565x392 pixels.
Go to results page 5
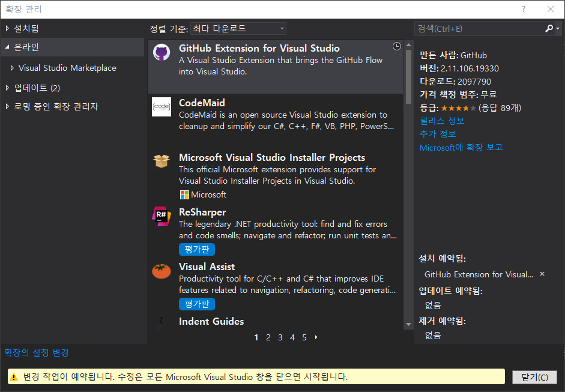coord(304,337)
